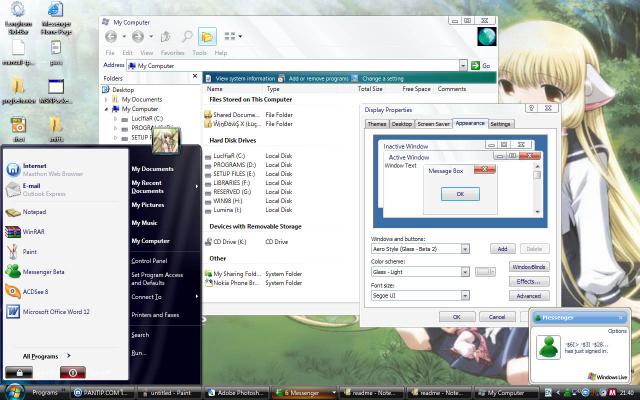Image resolution: width=640 pixels, height=400 pixels.
Task: Expand the LucIfiaR (C:) tree node
Action: pyautogui.click(x=116, y=119)
